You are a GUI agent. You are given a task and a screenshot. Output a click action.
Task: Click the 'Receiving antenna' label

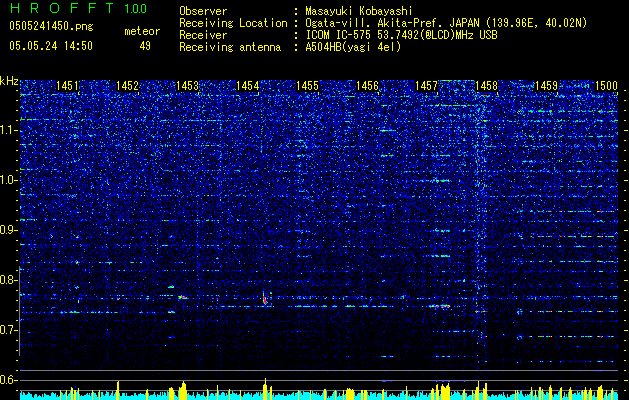click(230, 47)
